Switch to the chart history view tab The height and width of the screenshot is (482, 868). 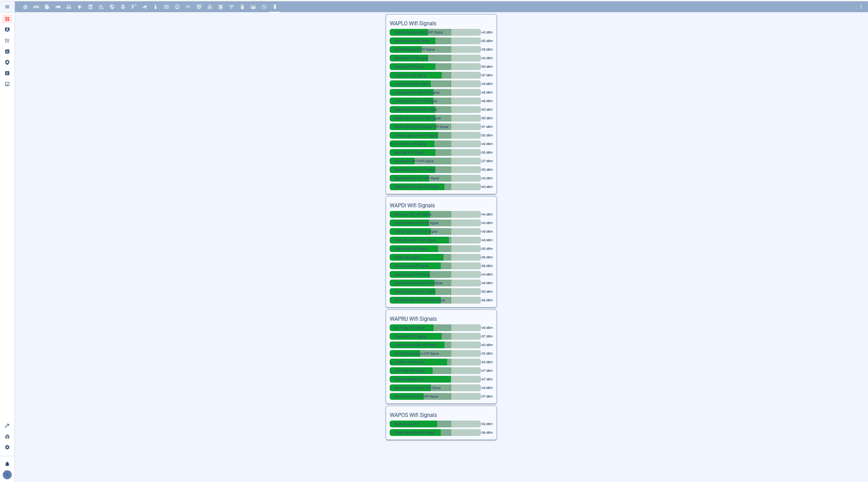(253, 7)
